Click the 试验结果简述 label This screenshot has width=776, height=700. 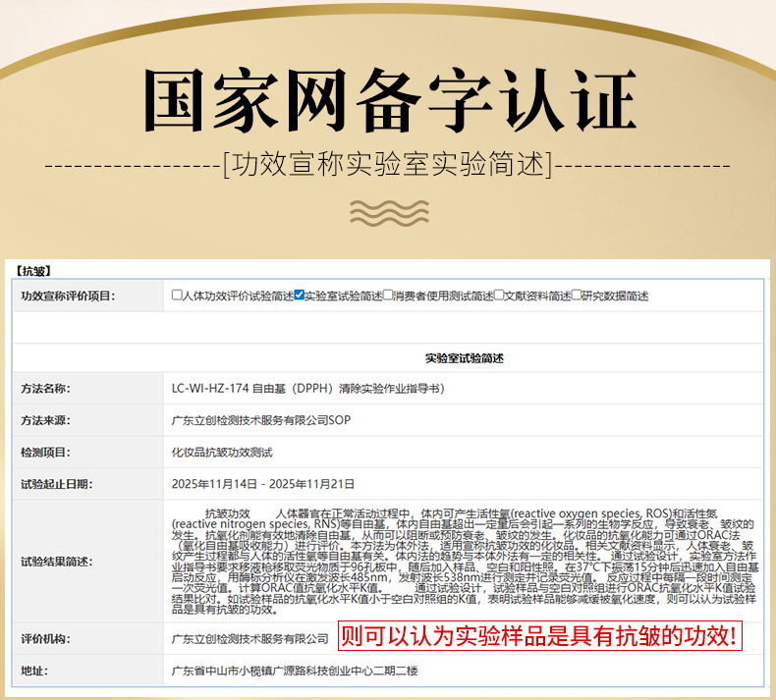tap(56, 562)
